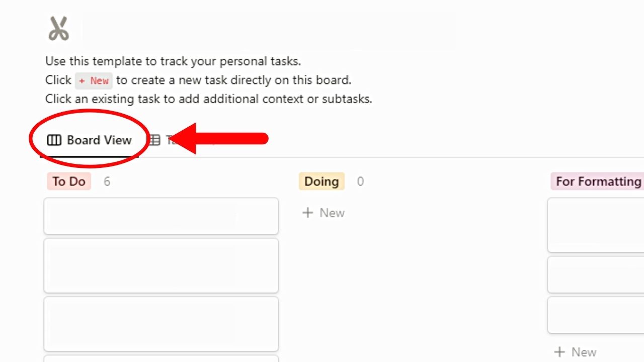
Task: Click the inline New badge in instructions
Action: point(94,80)
